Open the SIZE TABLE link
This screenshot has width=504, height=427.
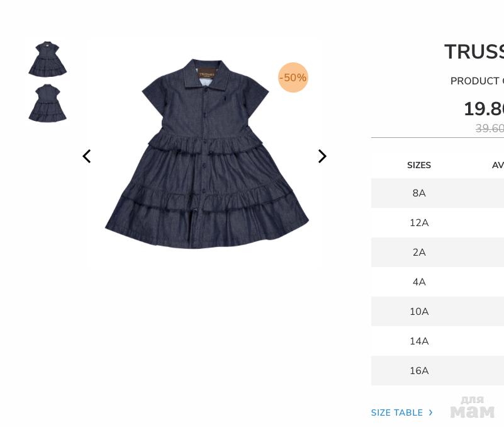396,413
